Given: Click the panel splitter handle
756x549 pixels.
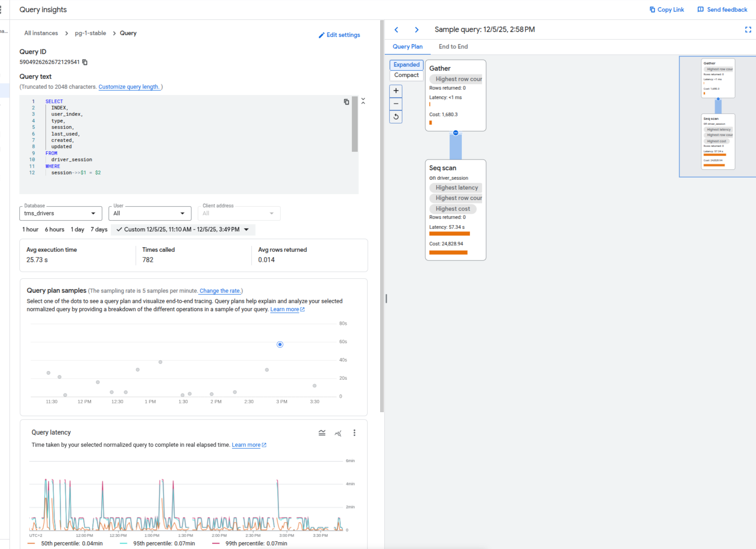Looking at the screenshot, I should 386,299.
